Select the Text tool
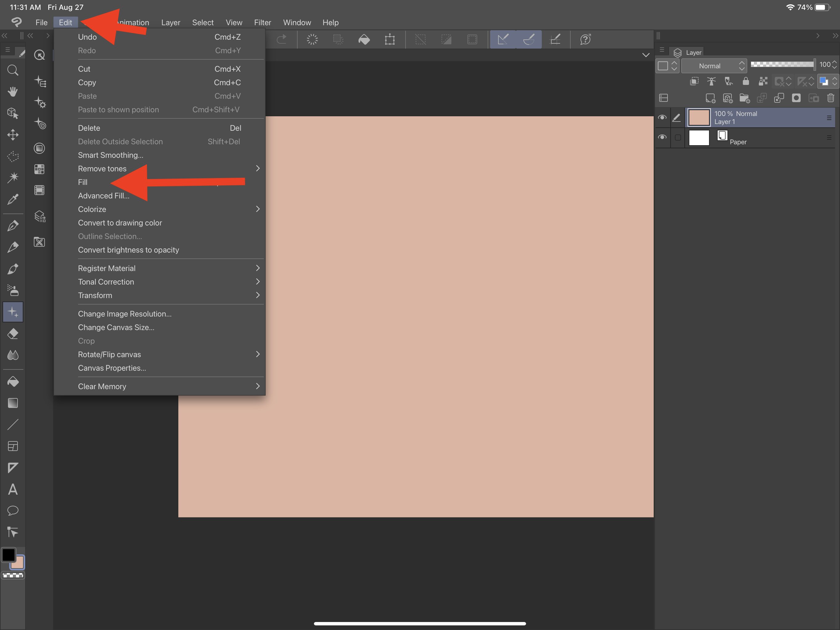 click(x=13, y=489)
